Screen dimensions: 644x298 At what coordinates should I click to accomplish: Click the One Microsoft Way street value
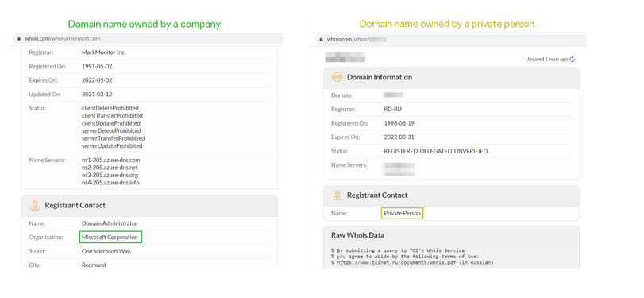click(x=106, y=251)
